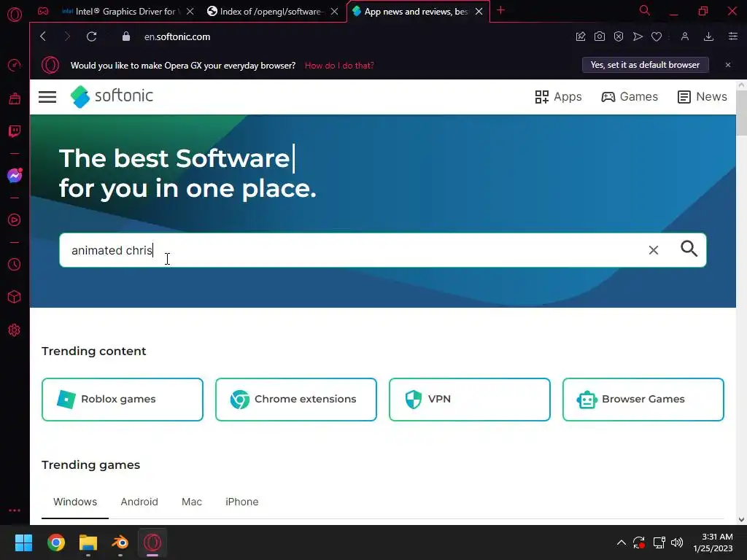Image resolution: width=747 pixels, height=560 pixels.
Task: Click the site security lock icon
Action: [126, 36]
